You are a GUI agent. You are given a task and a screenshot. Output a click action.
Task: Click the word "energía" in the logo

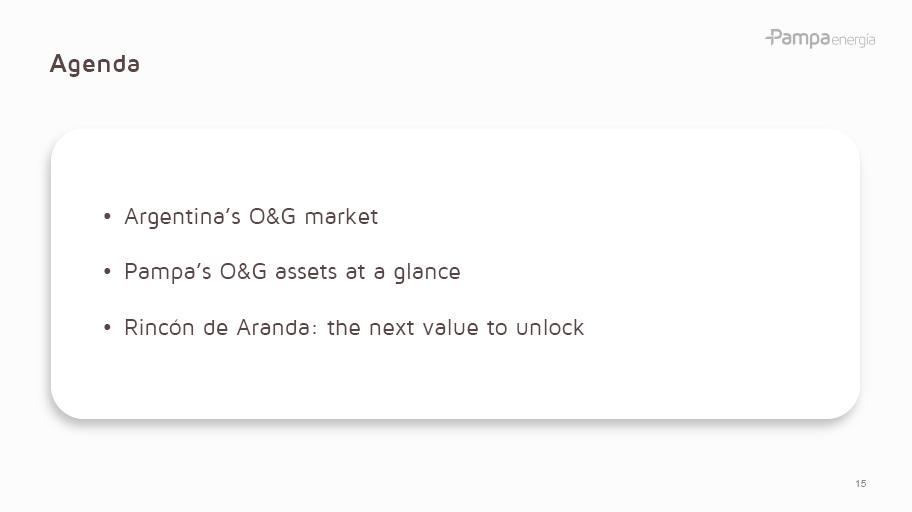[853, 40]
